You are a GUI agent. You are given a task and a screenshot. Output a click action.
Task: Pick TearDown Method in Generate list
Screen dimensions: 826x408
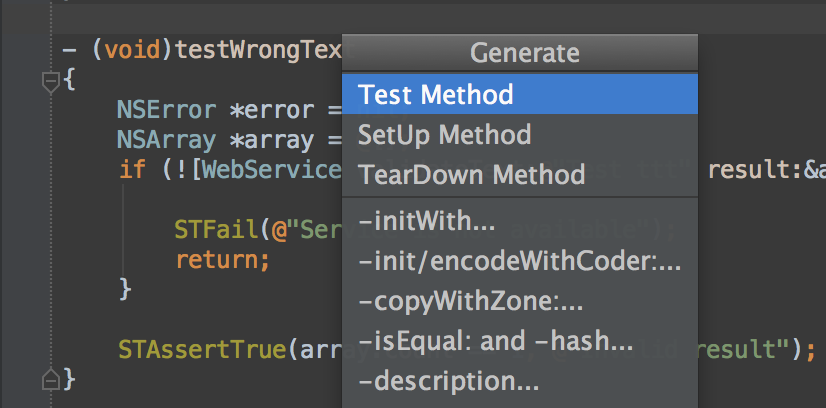520,174
